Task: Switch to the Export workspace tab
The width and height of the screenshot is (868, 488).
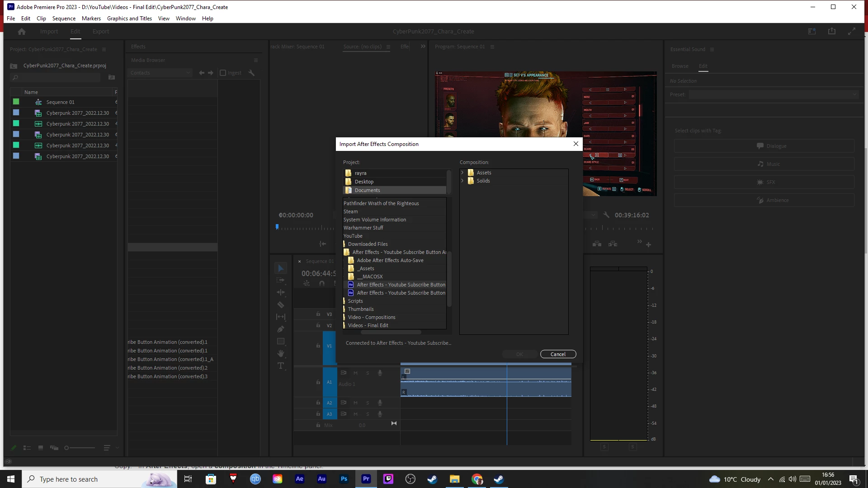Action: pyautogui.click(x=100, y=32)
